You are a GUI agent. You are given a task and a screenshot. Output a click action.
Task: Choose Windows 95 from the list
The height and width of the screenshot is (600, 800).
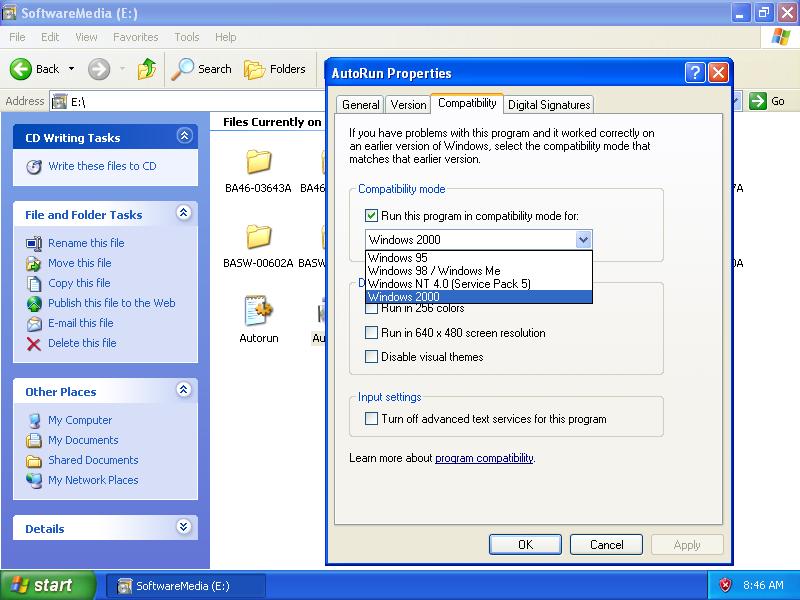(479, 258)
